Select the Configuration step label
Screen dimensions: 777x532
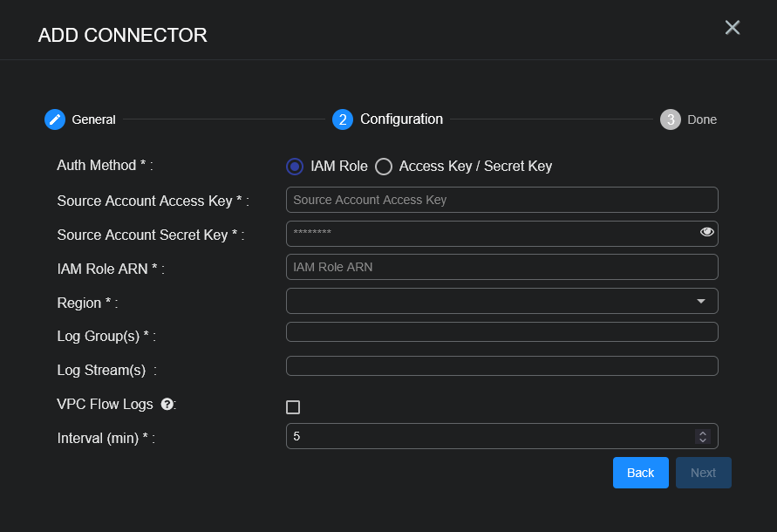(x=401, y=119)
